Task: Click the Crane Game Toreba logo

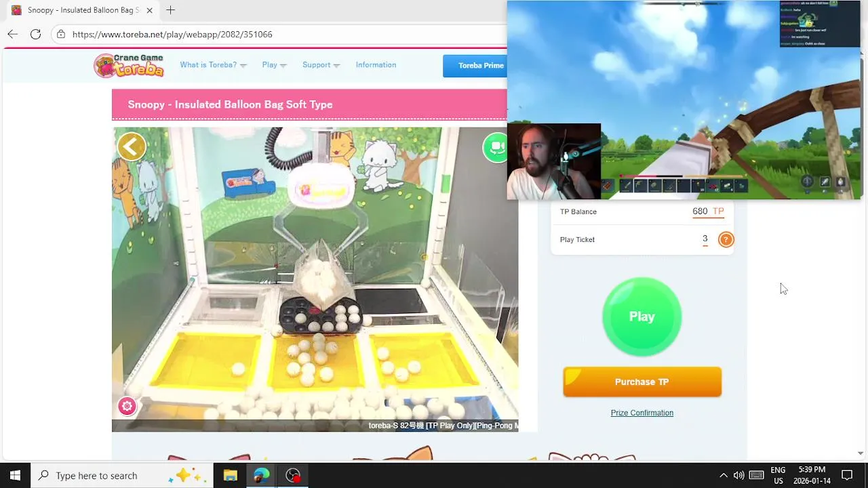Action: (129, 65)
